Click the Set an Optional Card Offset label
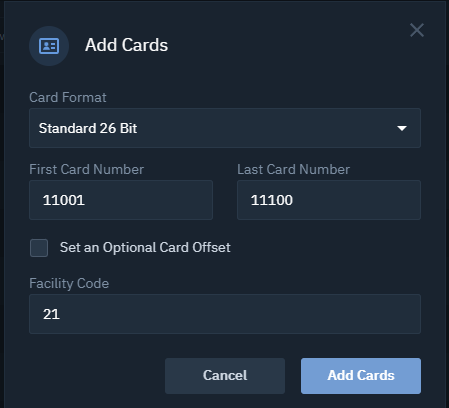Viewport: 449px width, 408px height. tap(145, 248)
